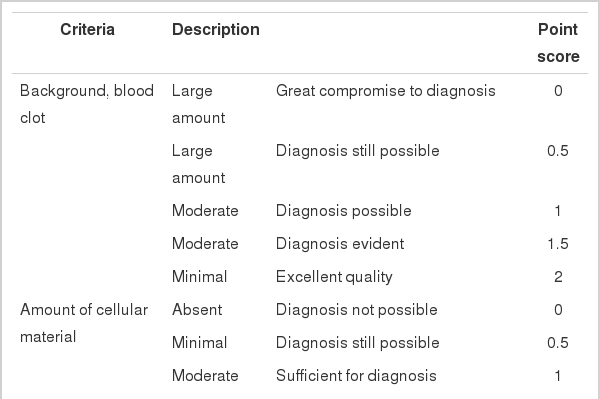Viewport: 599px width, 399px height.
Task: Click the Diagnosis evident description
Action: click(x=340, y=243)
